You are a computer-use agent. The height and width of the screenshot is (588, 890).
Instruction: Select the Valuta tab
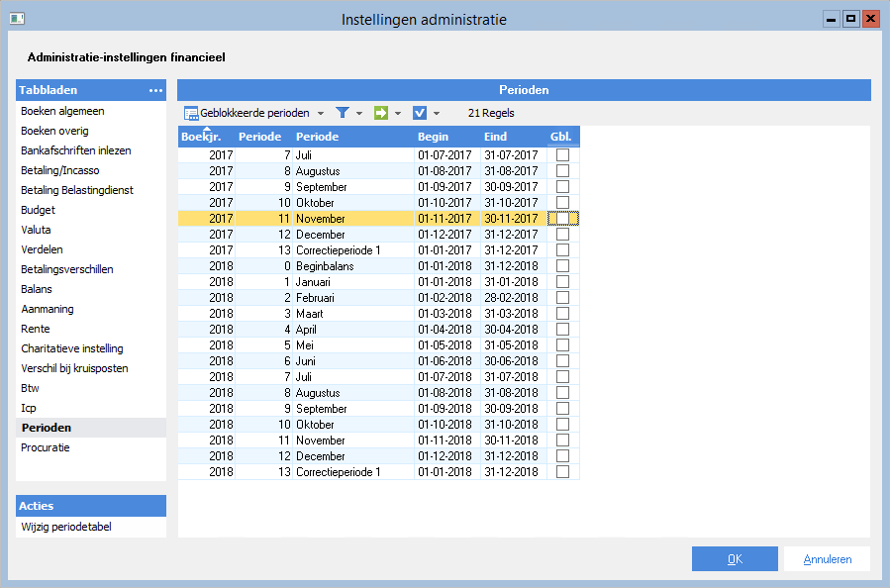[x=36, y=230]
